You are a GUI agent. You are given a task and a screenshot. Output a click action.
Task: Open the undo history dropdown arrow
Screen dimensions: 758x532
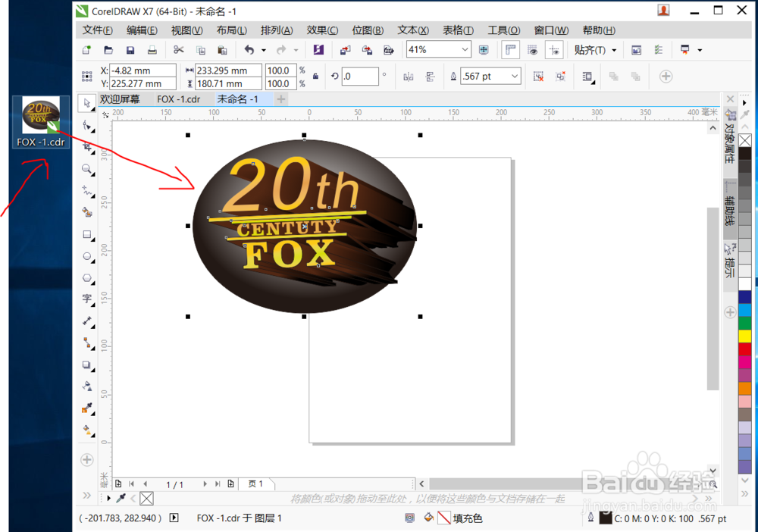[264, 50]
